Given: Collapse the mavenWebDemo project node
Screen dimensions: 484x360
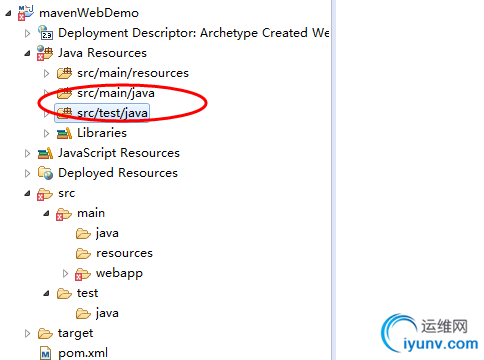Looking at the screenshot, I should point(8,13).
